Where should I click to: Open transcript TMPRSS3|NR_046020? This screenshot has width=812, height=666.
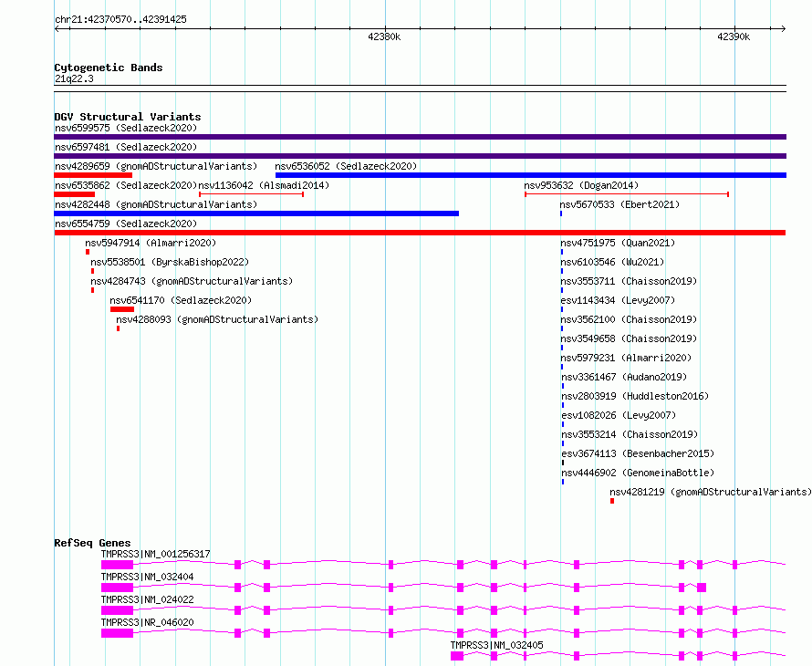tap(148, 622)
